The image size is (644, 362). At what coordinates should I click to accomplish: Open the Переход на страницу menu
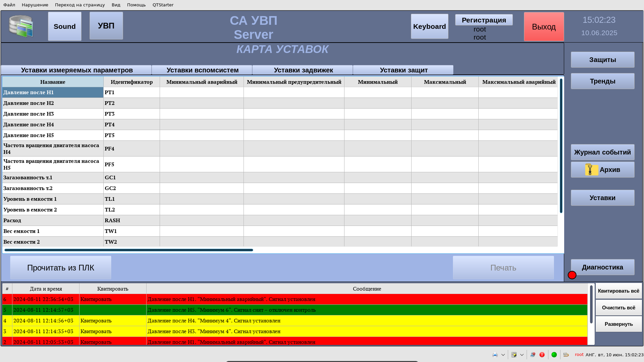tap(80, 5)
